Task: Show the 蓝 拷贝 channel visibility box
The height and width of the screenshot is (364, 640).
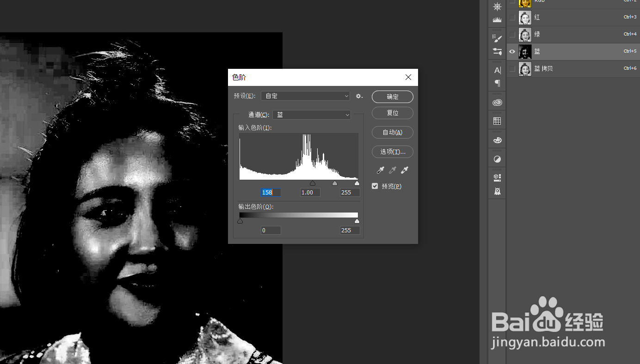Action: coord(512,68)
